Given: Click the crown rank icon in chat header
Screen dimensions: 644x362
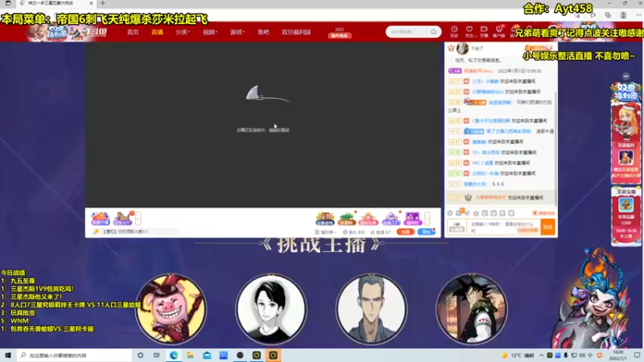Looking at the screenshot, I should coord(452,48).
